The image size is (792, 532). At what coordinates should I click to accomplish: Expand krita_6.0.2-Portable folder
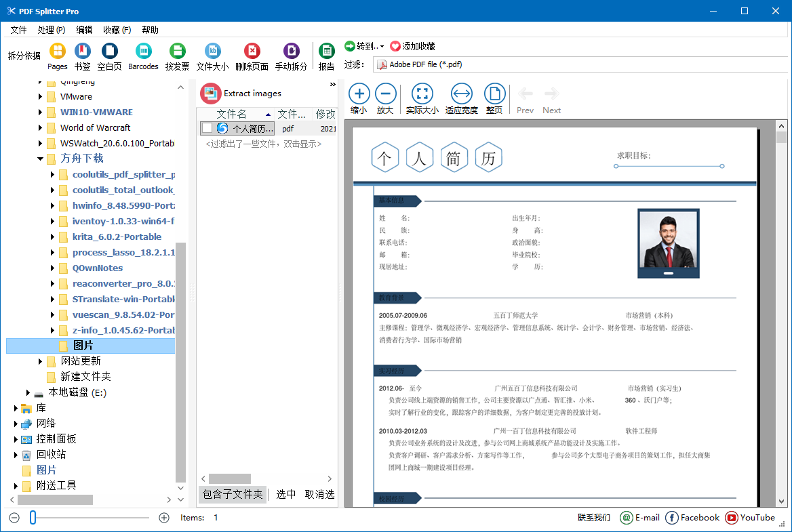(x=52, y=237)
